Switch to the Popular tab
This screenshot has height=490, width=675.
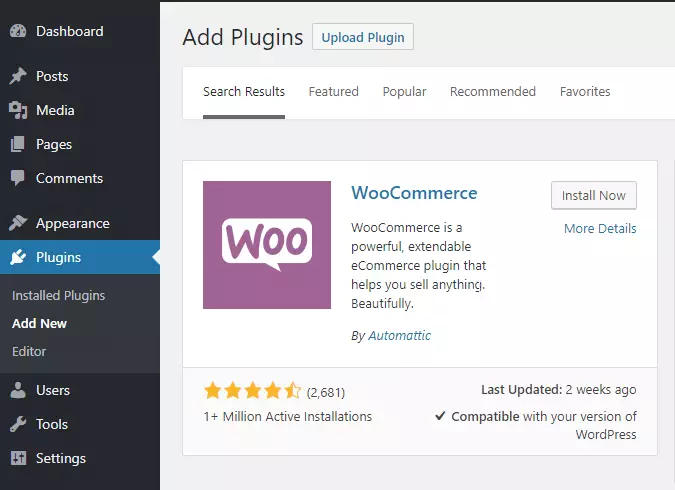pyautogui.click(x=404, y=92)
